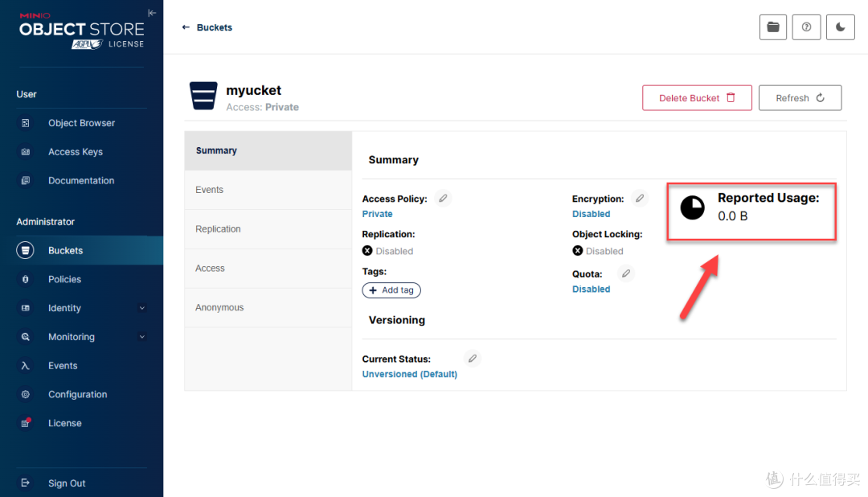Toggle dark mode with the moon icon
868x497 pixels.
(x=841, y=27)
